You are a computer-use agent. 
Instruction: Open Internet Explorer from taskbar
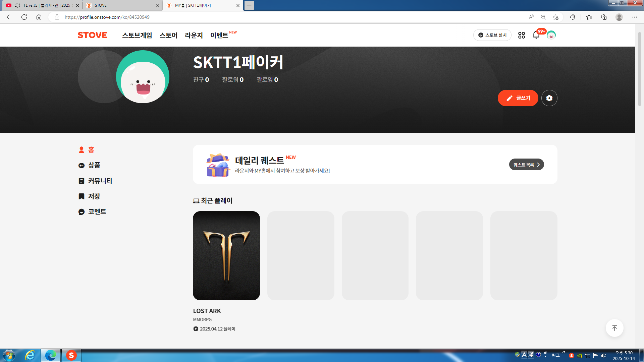pos(30,355)
